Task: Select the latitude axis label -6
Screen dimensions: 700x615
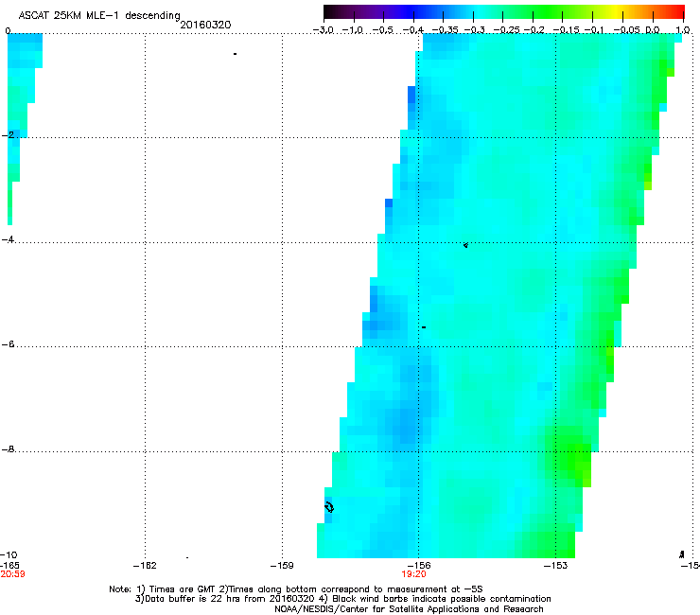Action: (8, 343)
